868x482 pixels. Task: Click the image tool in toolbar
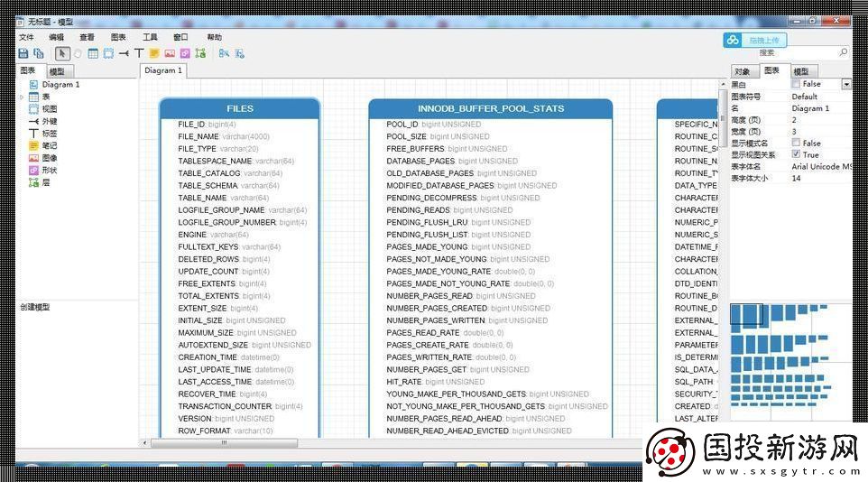(170, 53)
